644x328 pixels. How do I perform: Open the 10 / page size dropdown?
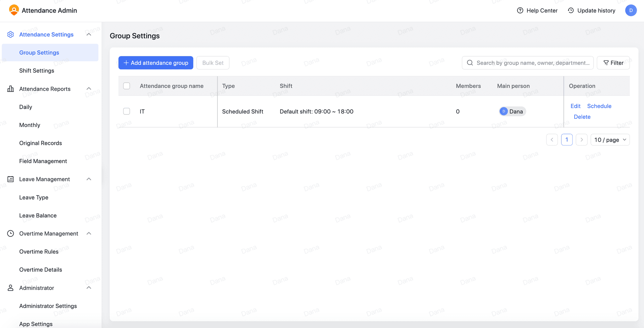point(609,139)
